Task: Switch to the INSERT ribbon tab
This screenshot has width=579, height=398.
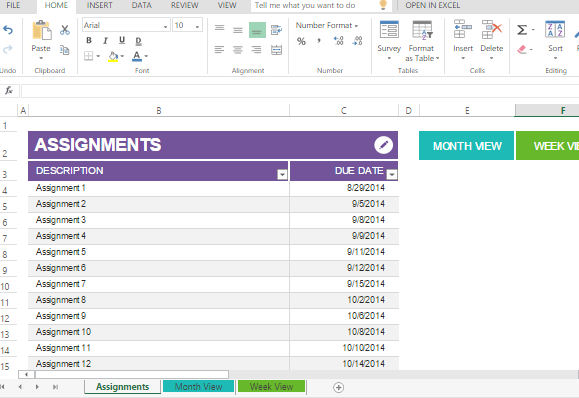Action: [99, 6]
